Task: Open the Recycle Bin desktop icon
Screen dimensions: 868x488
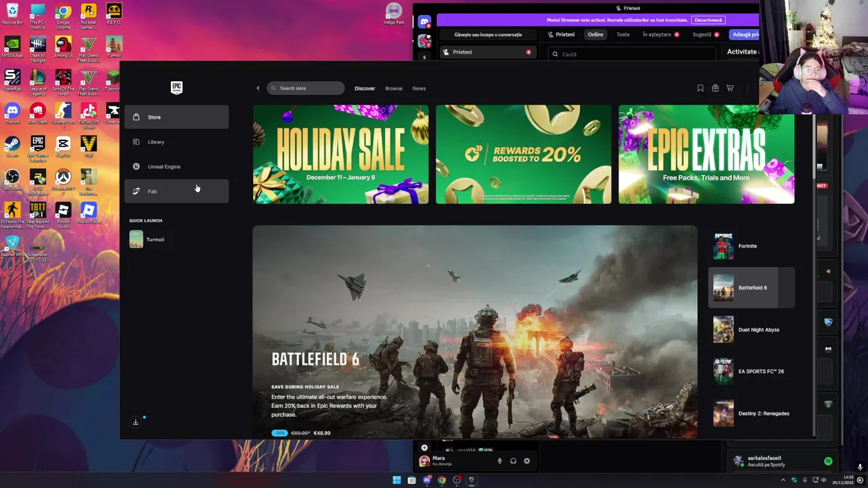Action: point(12,14)
